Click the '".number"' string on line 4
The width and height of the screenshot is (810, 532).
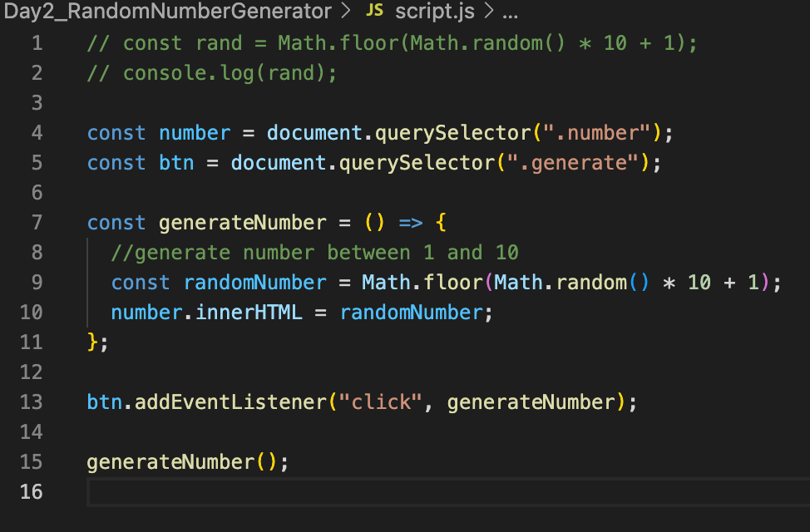coord(596,133)
